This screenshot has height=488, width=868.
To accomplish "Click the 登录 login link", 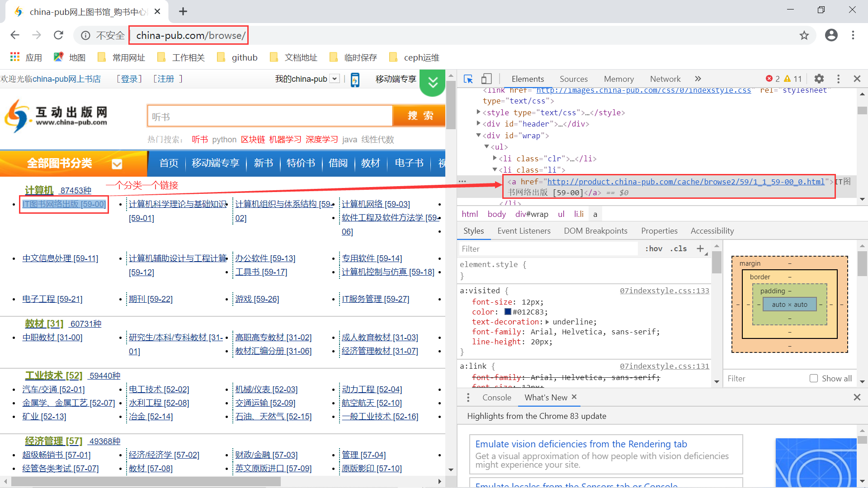I will tap(129, 79).
